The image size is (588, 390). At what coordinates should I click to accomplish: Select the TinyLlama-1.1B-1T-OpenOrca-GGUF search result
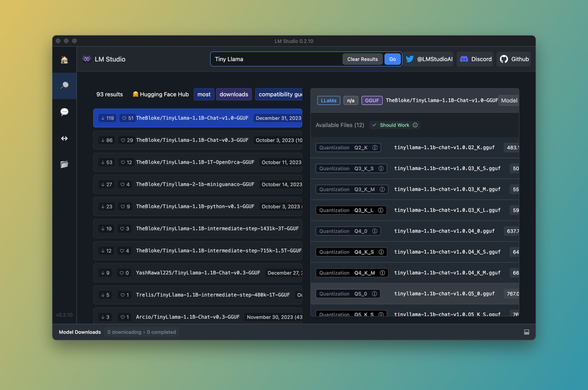[x=194, y=162]
